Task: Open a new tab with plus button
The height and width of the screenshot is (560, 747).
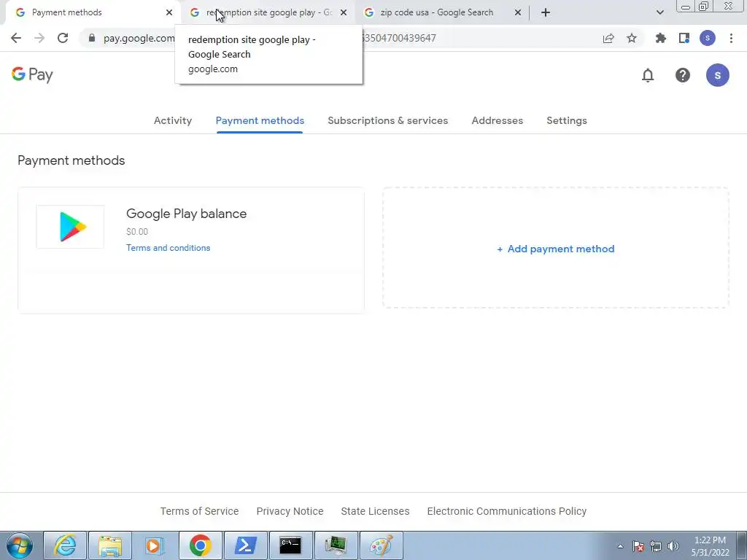Action: coord(546,12)
